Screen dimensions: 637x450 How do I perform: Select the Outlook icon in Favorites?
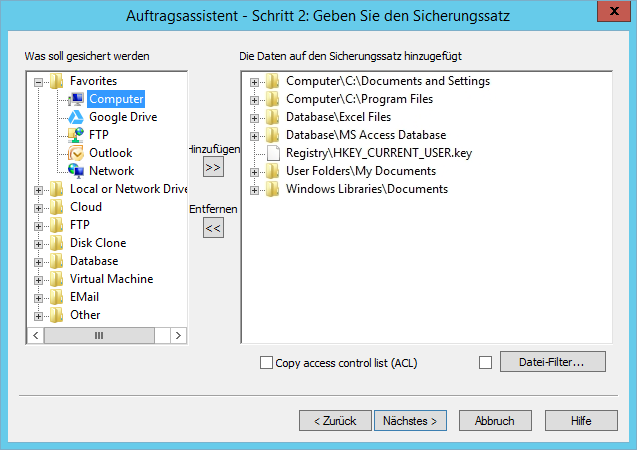76,153
